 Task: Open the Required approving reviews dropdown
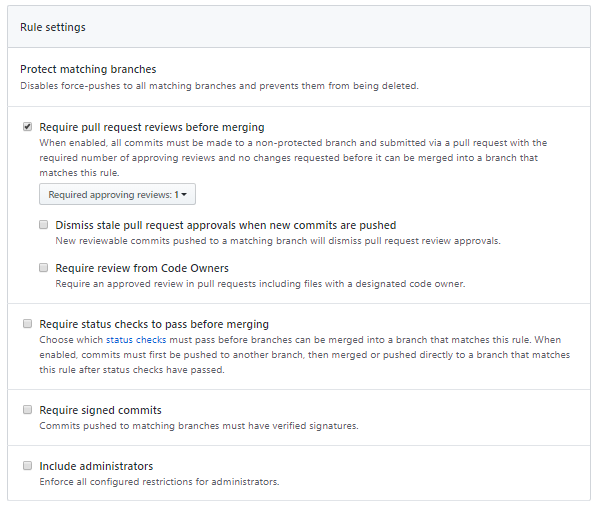pyautogui.click(x=117, y=195)
